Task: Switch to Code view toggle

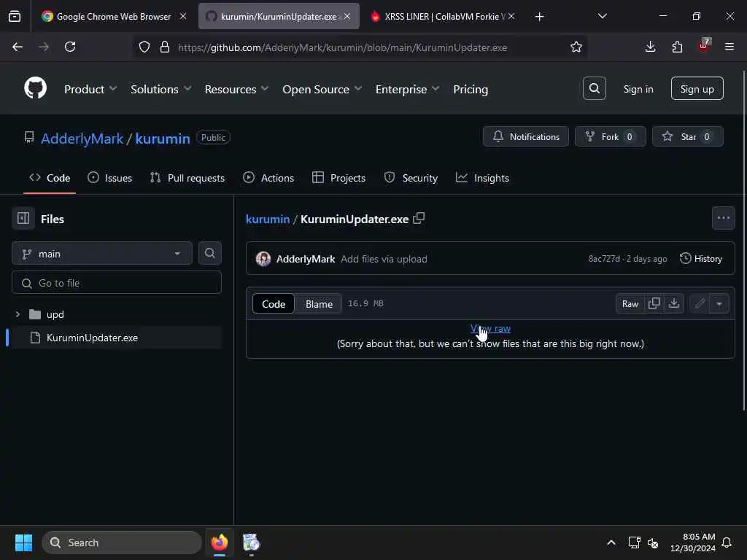Action: click(274, 304)
